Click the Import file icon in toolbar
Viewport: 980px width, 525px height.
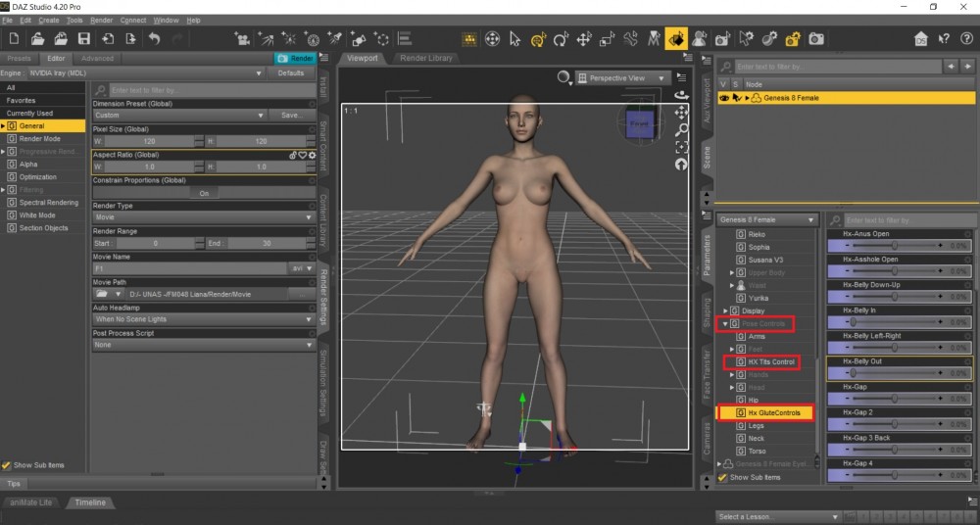[108, 39]
